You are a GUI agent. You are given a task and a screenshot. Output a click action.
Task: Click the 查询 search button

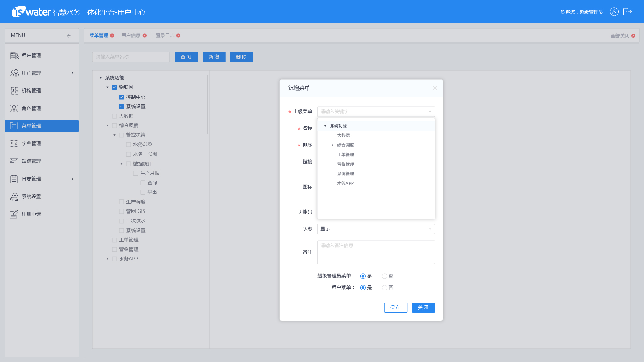click(x=186, y=57)
